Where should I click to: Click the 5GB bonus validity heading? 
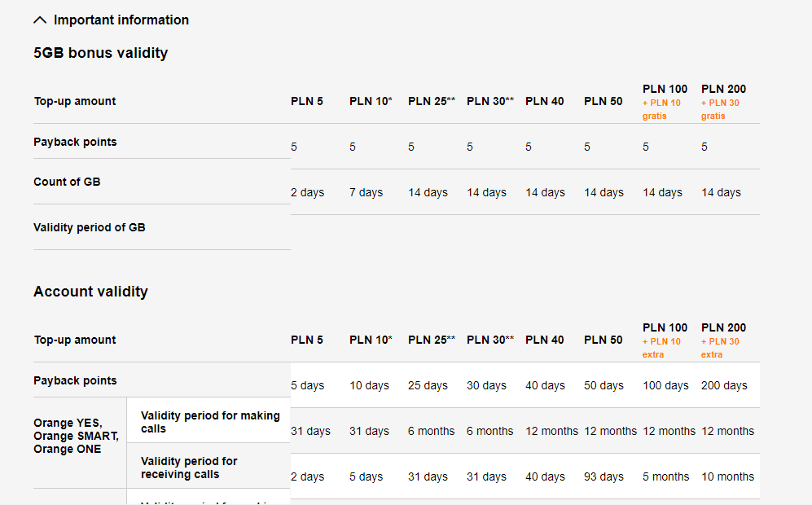point(100,53)
